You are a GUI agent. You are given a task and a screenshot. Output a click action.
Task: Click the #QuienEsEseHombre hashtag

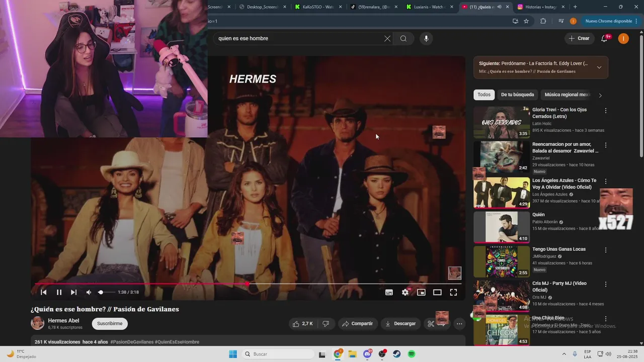coord(177,342)
